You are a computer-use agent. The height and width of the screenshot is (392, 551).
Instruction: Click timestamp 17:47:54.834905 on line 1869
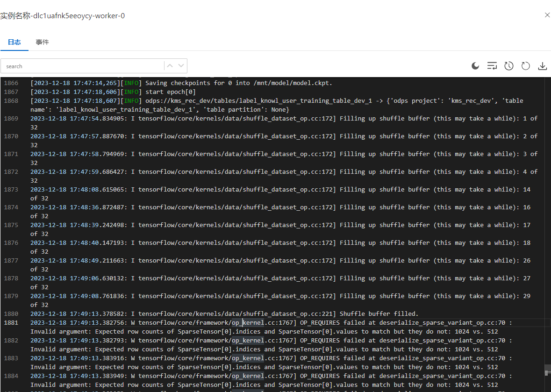[x=97, y=118]
